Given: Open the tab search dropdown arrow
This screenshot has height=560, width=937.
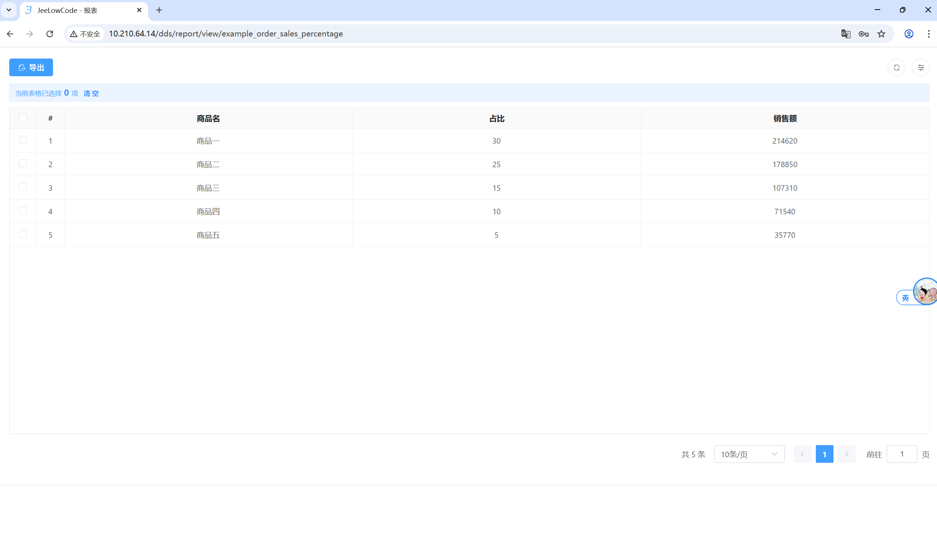Looking at the screenshot, I should pos(9,10).
